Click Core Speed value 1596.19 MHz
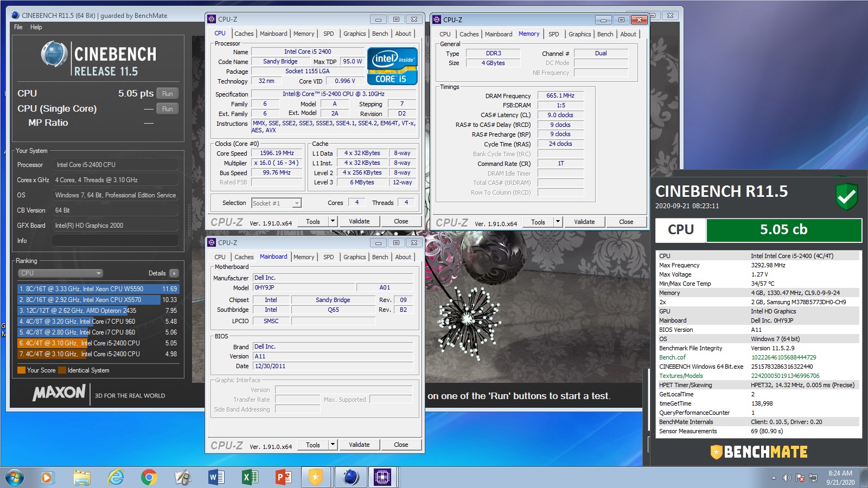The width and height of the screenshot is (868, 488). click(x=277, y=153)
